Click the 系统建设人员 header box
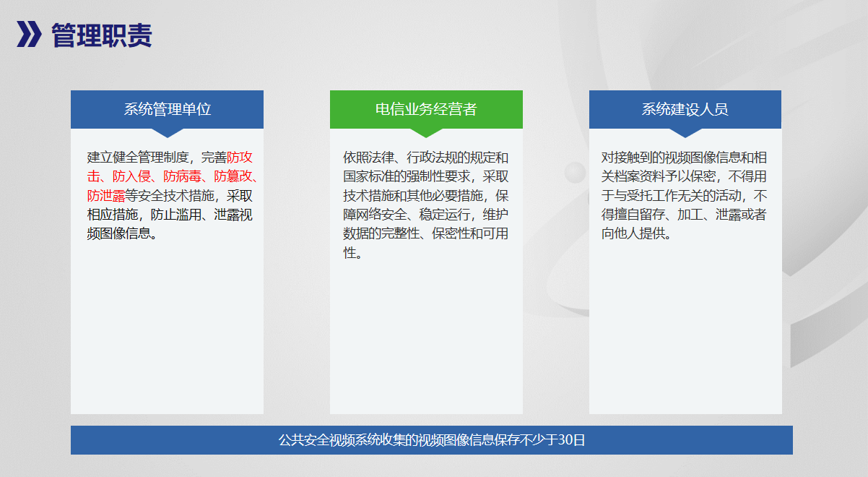This screenshot has width=868, height=477. (685, 109)
